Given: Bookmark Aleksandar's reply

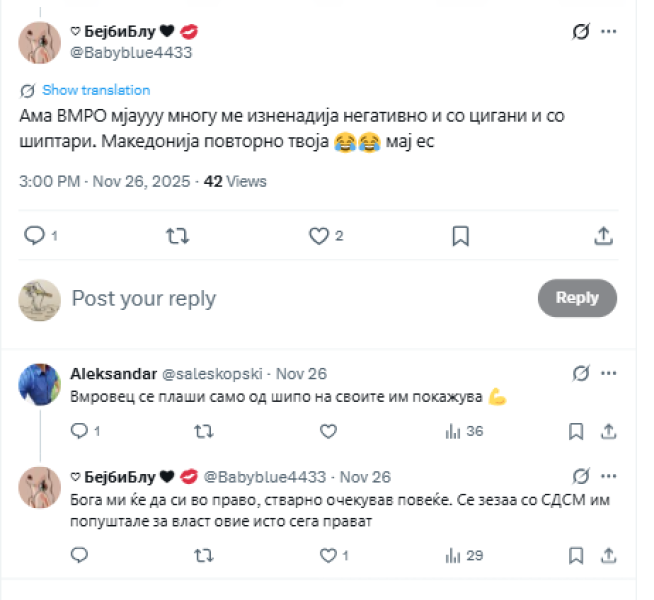Looking at the screenshot, I should point(576,431).
